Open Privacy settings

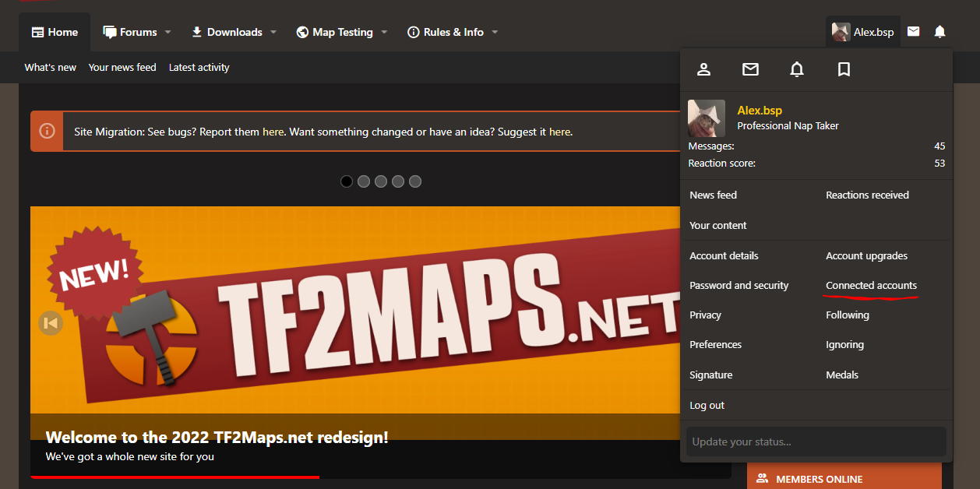pyautogui.click(x=706, y=315)
